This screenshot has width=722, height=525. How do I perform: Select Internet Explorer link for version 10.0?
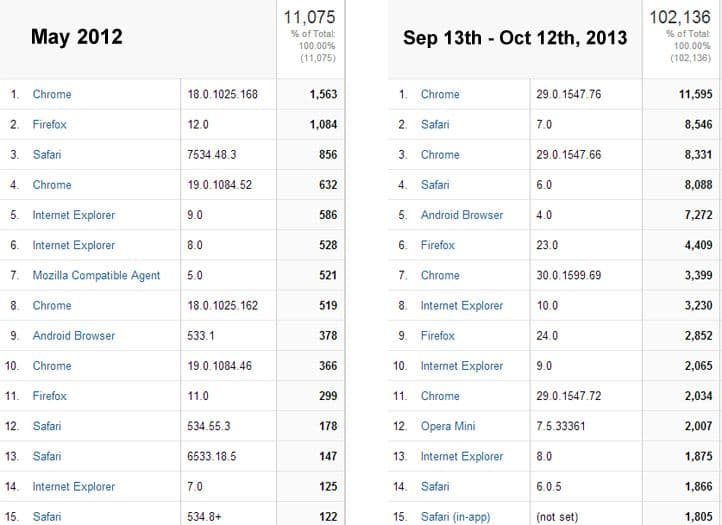coord(461,305)
